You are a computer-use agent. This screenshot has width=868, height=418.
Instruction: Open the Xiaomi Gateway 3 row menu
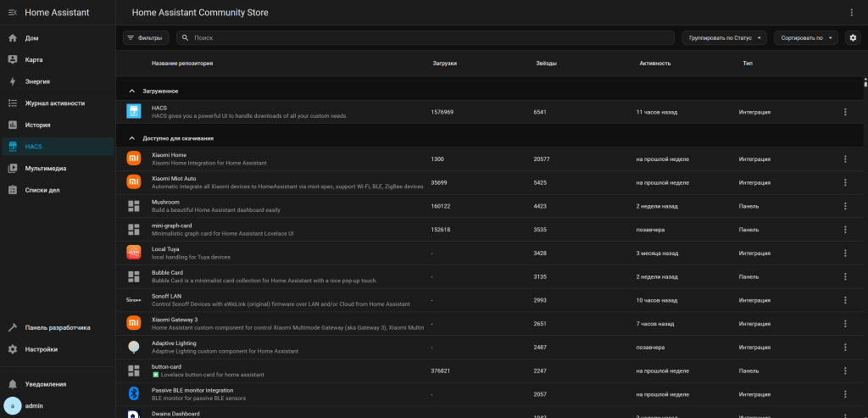click(845, 323)
